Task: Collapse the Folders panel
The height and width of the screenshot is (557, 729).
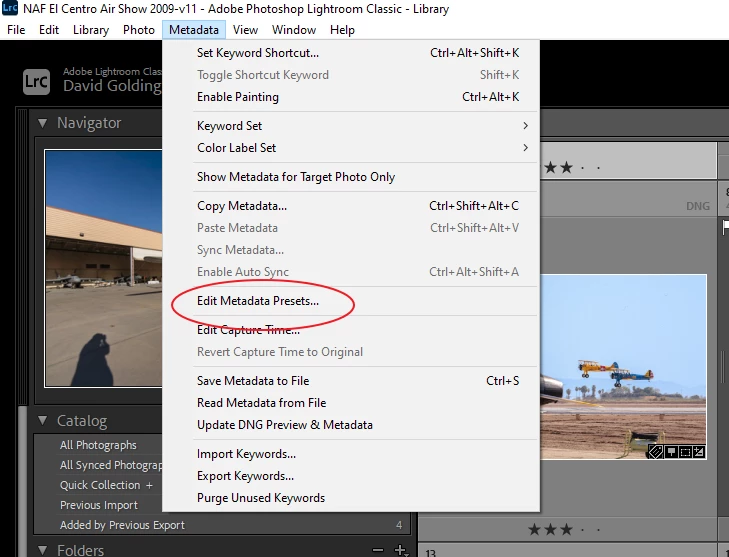Action: tap(43, 550)
